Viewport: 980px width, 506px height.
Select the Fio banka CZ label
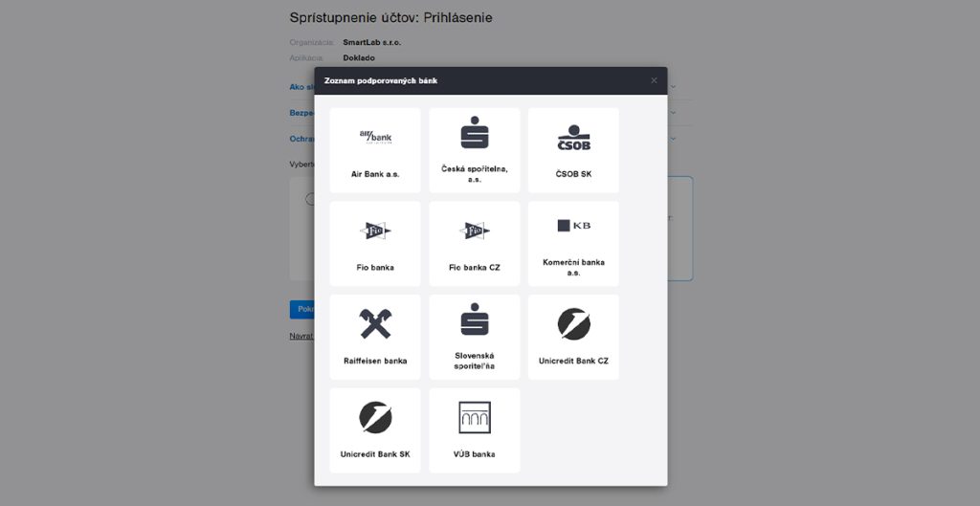point(475,268)
